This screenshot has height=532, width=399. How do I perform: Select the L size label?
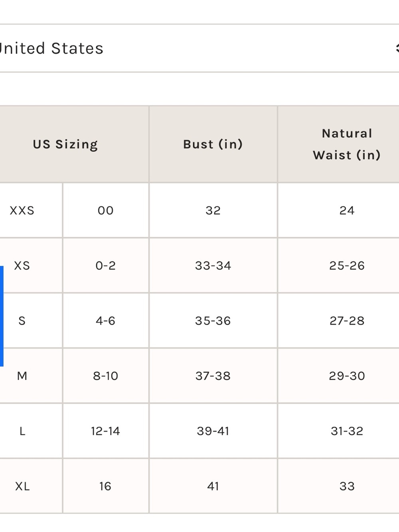pos(22,431)
